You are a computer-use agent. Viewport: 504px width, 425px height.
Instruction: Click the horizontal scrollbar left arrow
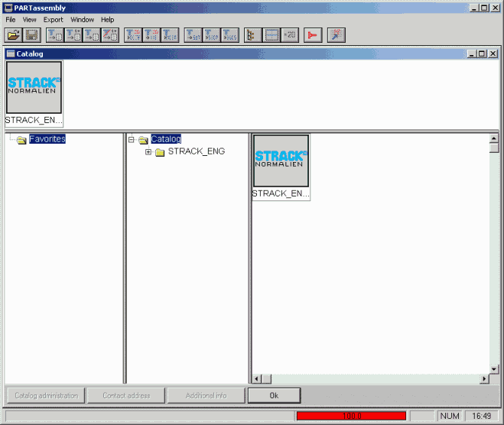256,379
